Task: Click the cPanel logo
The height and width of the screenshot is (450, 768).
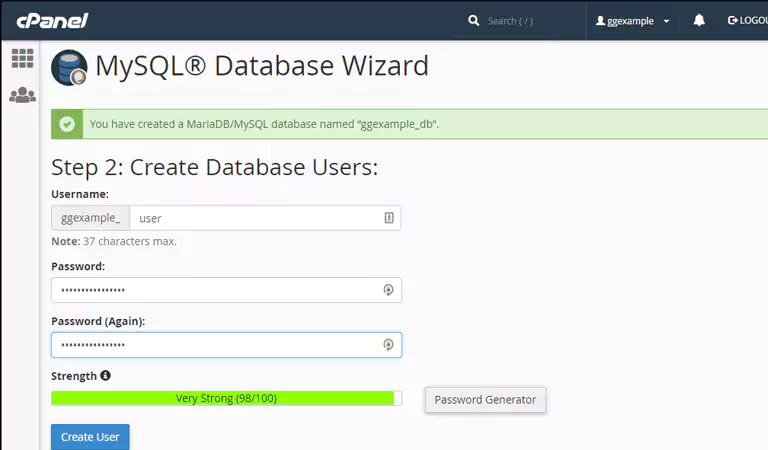Action: (x=52, y=20)
